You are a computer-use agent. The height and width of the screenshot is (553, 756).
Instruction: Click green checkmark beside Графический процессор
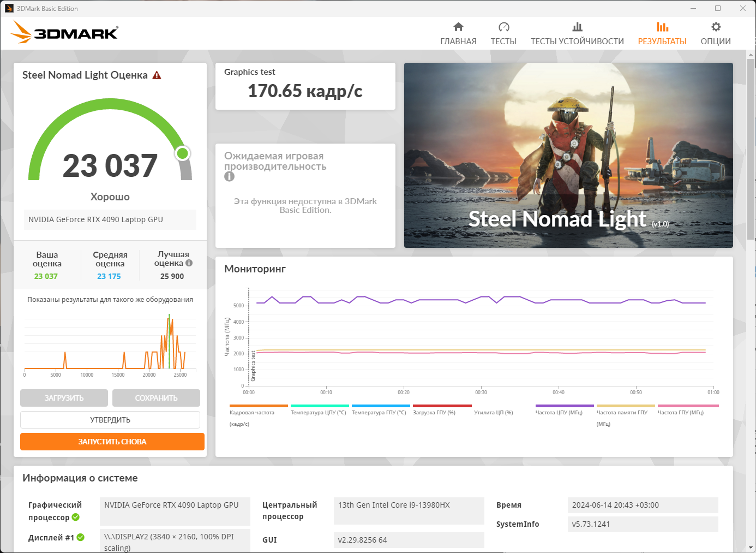(x=76, y=517)
